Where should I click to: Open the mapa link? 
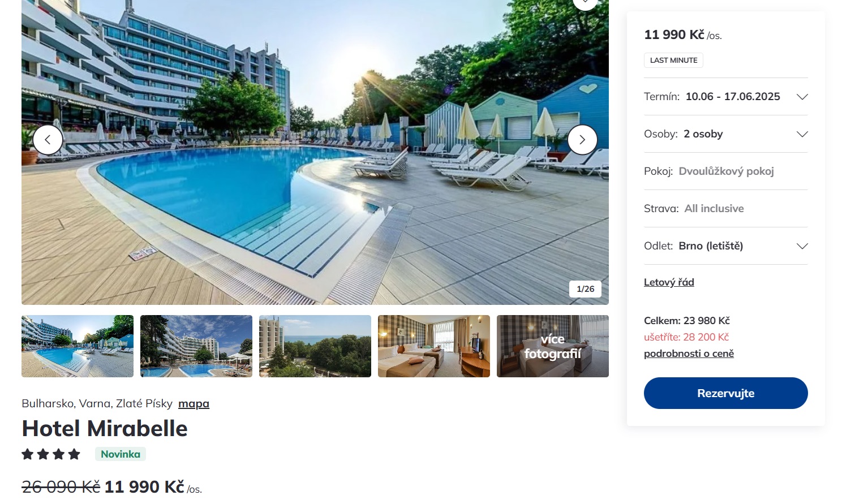click(194, 404)
